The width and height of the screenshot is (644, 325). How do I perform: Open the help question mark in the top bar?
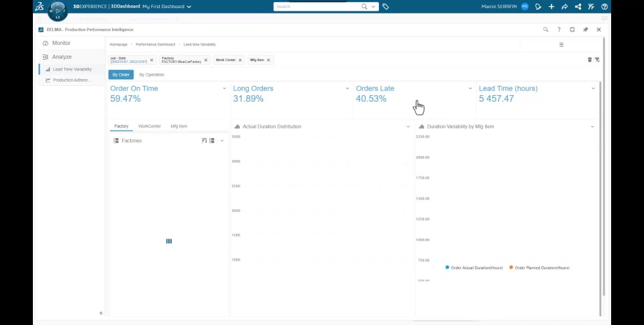coord(604,7)
